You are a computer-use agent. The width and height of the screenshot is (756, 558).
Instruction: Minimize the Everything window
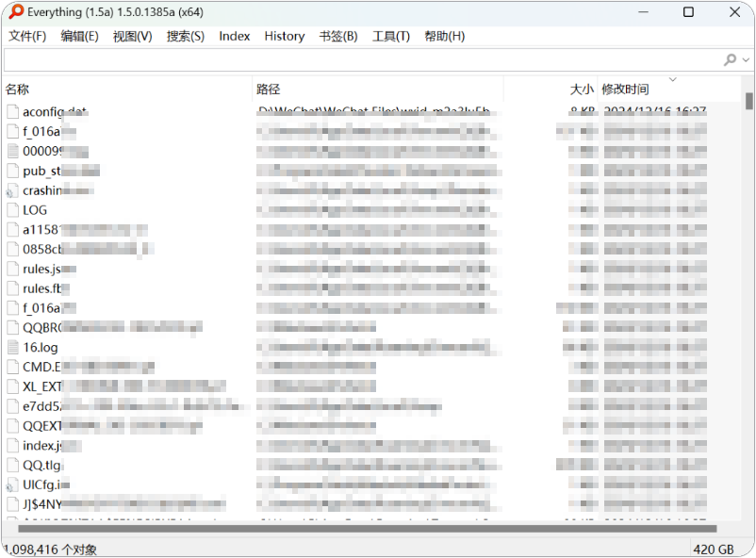click(x=643, y=12)
